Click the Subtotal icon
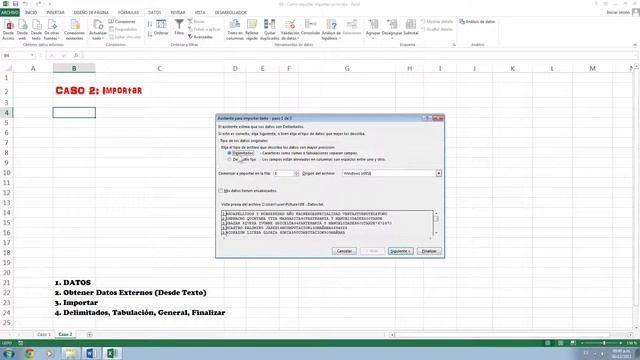640x360 pixels. (411, 27)
